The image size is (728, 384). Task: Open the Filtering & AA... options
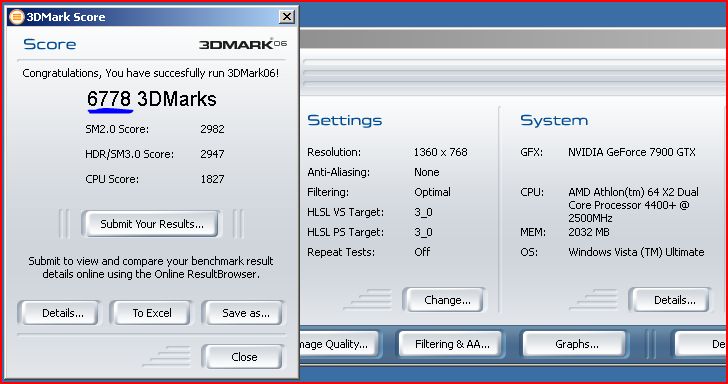(451, 344)
